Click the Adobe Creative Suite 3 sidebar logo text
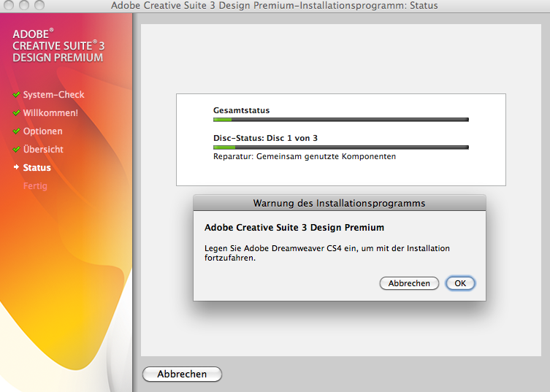This screenshot has height=392, width=550. click(58, 45)
